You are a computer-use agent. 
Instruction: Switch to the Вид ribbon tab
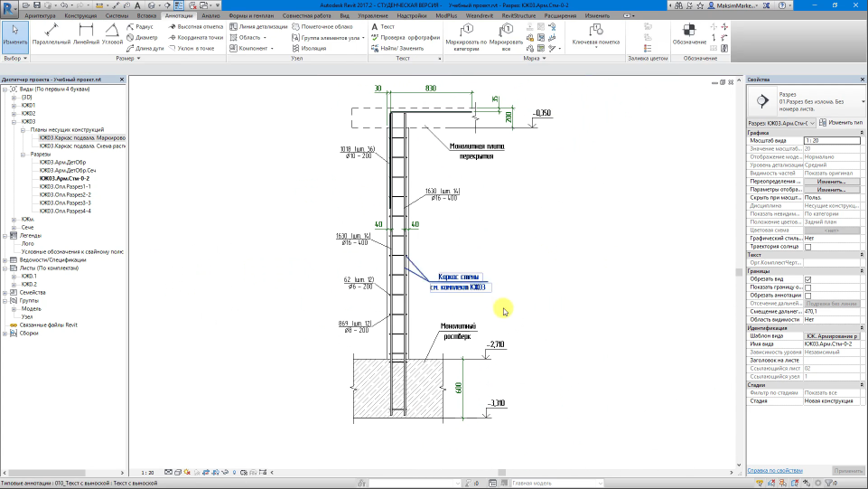(x=344, y=15)
